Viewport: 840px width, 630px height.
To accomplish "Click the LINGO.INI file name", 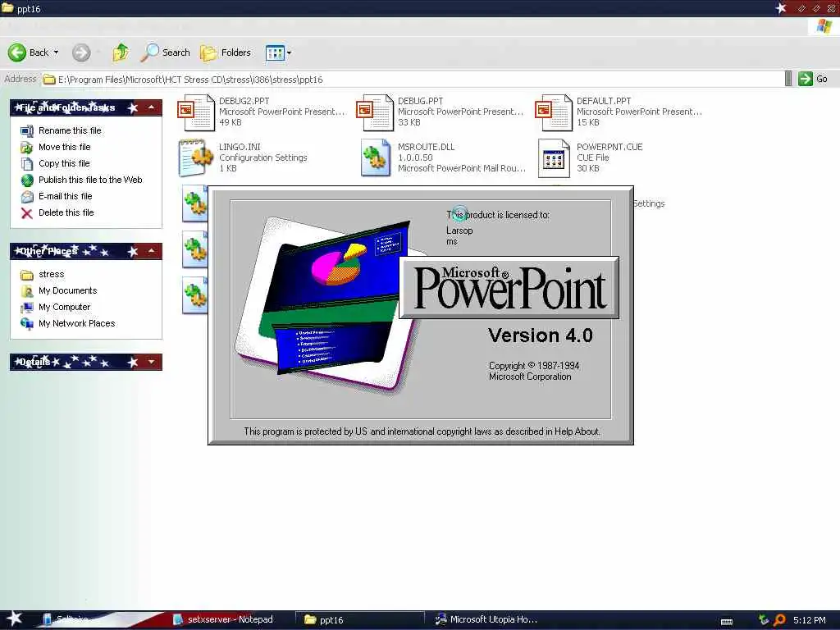I will (x=240, y=147).
